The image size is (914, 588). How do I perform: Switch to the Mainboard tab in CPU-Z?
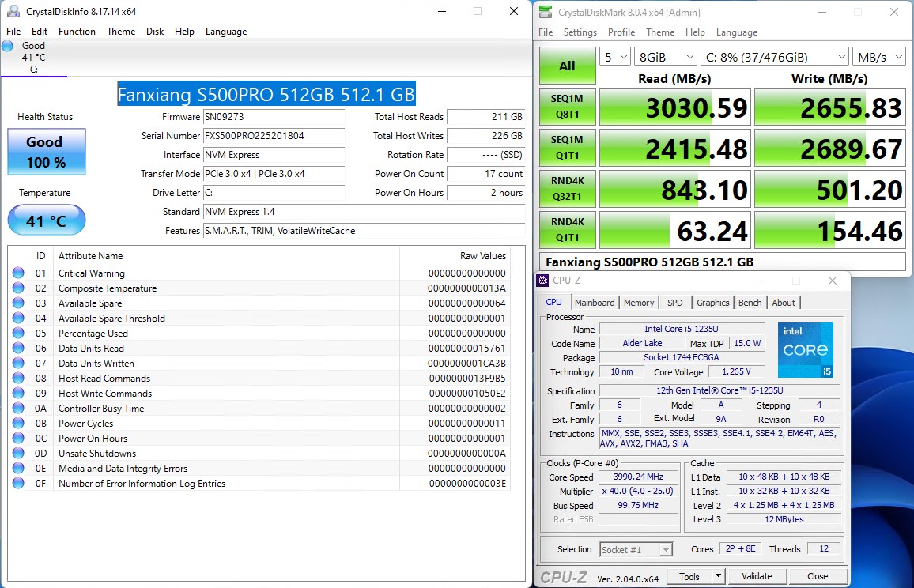[x=595, y=303]
